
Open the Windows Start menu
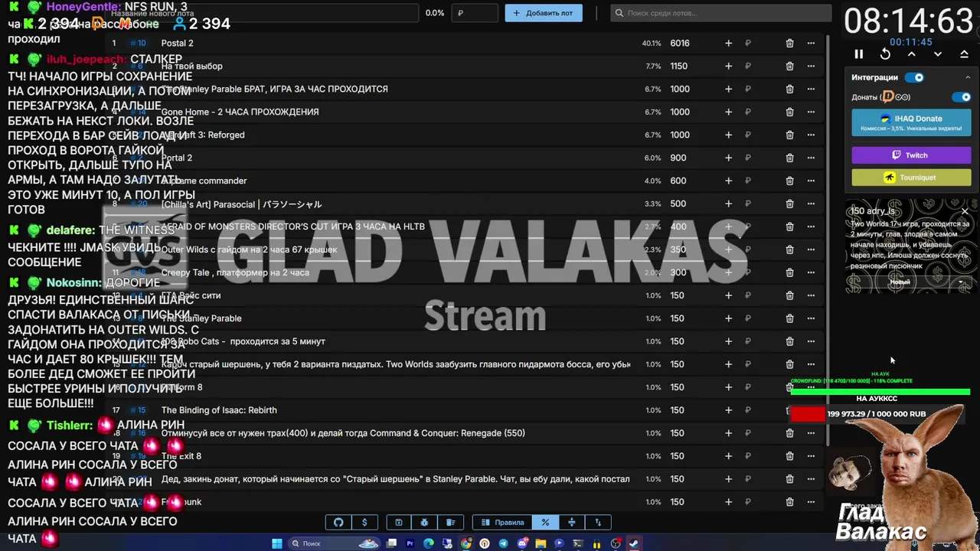277,543
